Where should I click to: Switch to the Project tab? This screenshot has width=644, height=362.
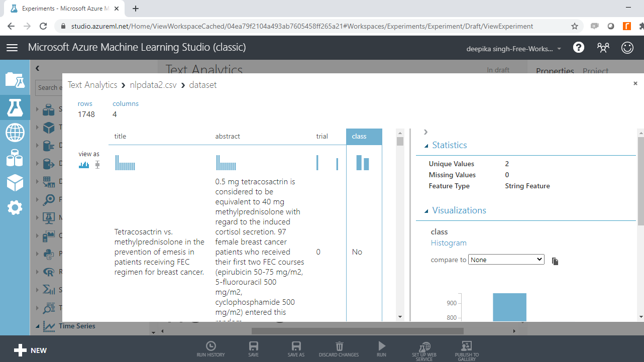coord(596,71)
